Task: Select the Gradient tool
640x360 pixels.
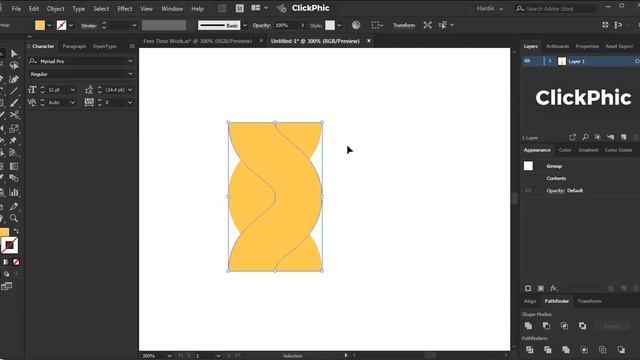Action: coord(14,166)
